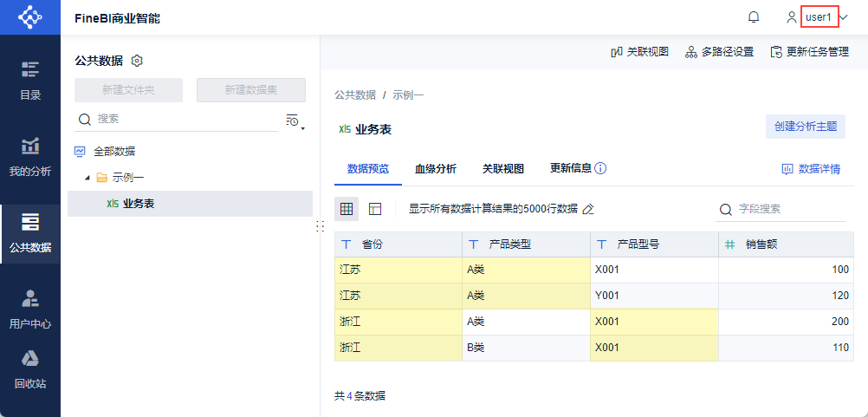Image resolution: width=868 pixels, height=417 pixels.
Task: Click the 创建分析主题 button
Action: pyautogui.click(x=805, y=126)
